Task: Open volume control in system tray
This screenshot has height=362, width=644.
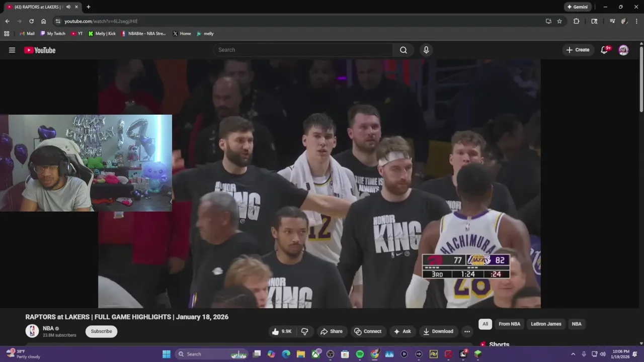Action: (x=603, y=354)
